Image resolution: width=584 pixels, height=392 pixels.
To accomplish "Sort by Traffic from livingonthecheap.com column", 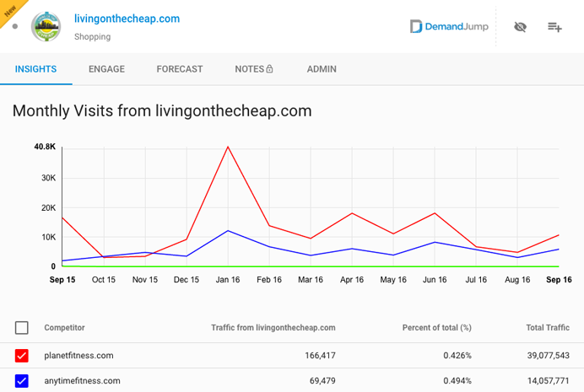I will click(273, 328).
